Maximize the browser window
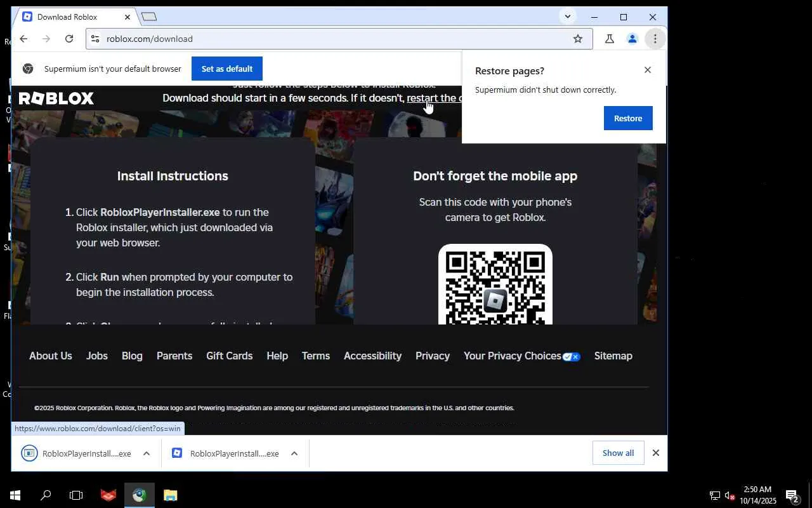 pos(624,17)
